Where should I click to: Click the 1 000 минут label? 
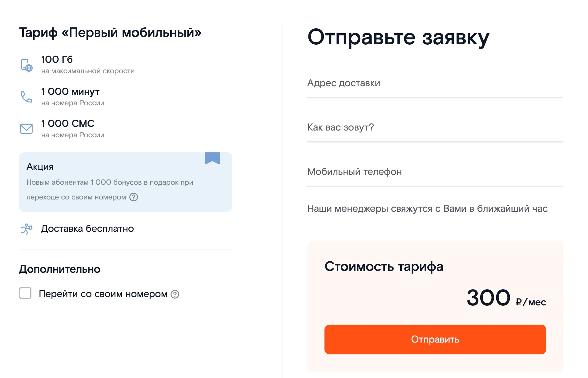pyautogui.click(x=70, y=91)
